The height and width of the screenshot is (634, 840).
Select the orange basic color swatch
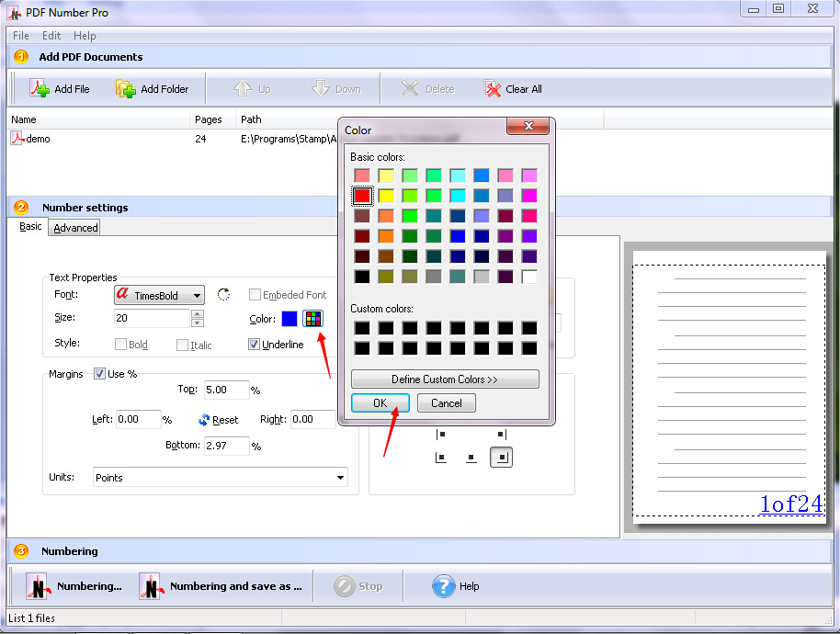386,236
